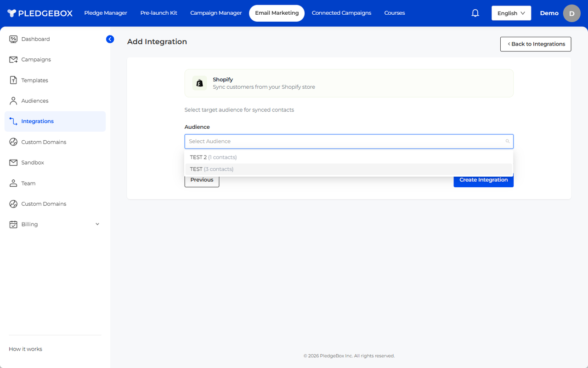The image size is (588, 368).
Task: Click the notification bell icon
Action: coord(475,13)
